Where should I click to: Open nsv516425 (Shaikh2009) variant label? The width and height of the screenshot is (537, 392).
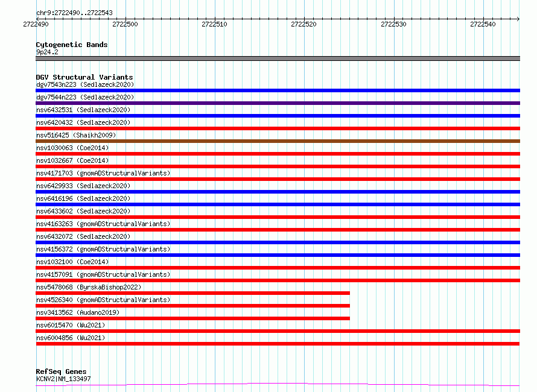coord(76,135)
